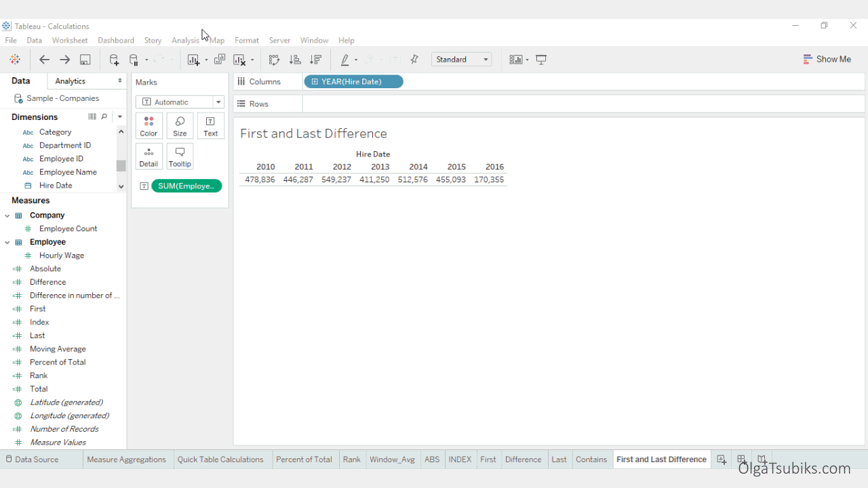
Task: Select the Hourly Wage measure
Action: [62, 256]
